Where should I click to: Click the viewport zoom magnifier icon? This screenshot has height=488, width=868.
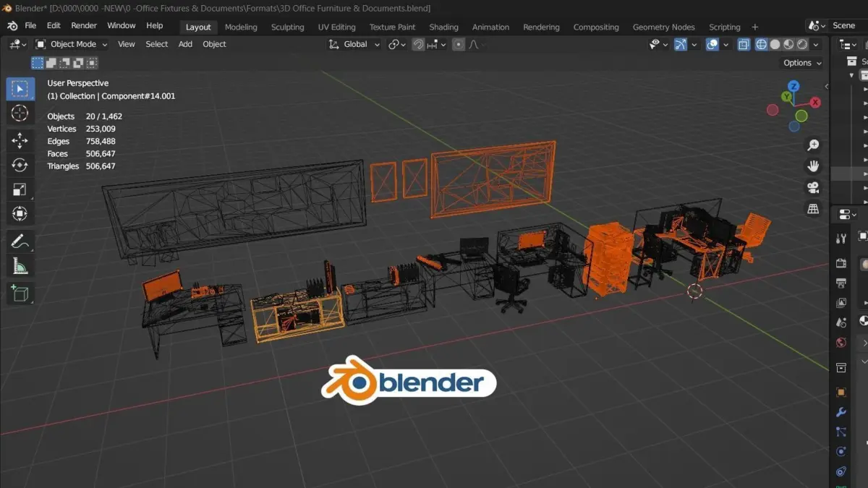tap(813, 145)
